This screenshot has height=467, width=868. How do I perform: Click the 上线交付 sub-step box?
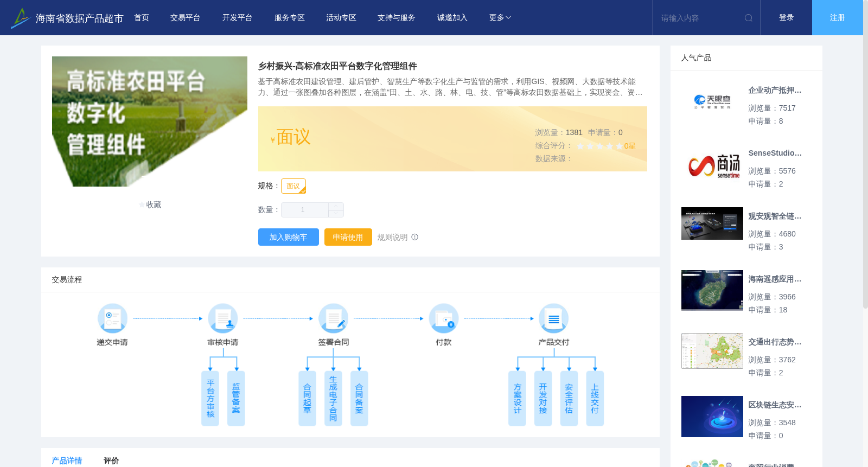[x=595, y=399]
